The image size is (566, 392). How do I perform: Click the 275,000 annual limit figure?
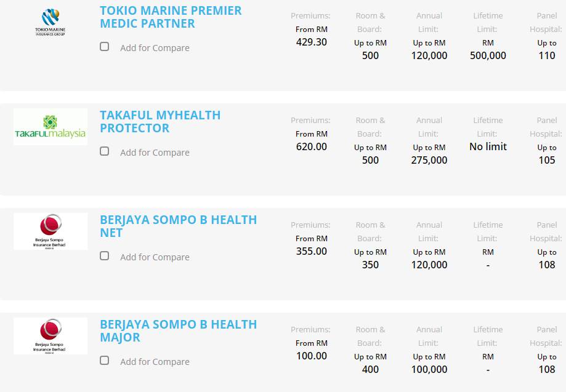click(x=429, y=161)
